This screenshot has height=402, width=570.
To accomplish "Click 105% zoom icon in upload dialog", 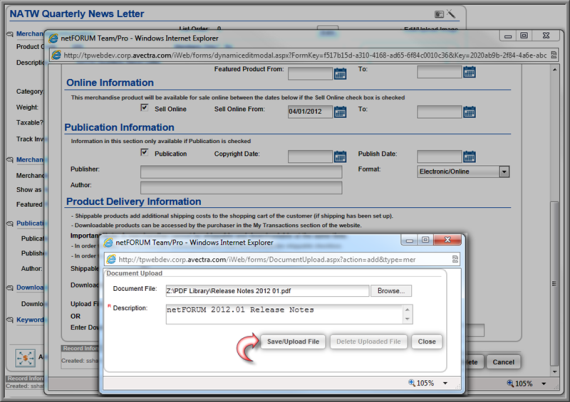I will coord(412,383).
